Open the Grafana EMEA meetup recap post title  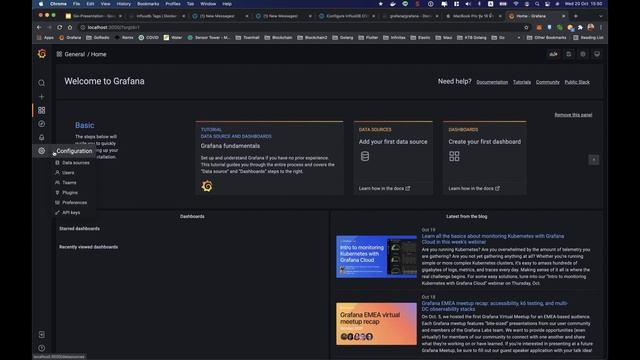point(494,306)
